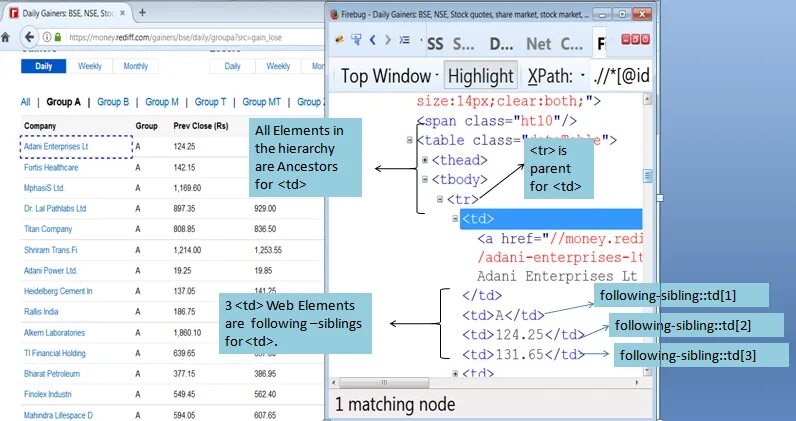796x421 pixels.
Task: Open a new browser tab with plus
Action: (142, 13)
